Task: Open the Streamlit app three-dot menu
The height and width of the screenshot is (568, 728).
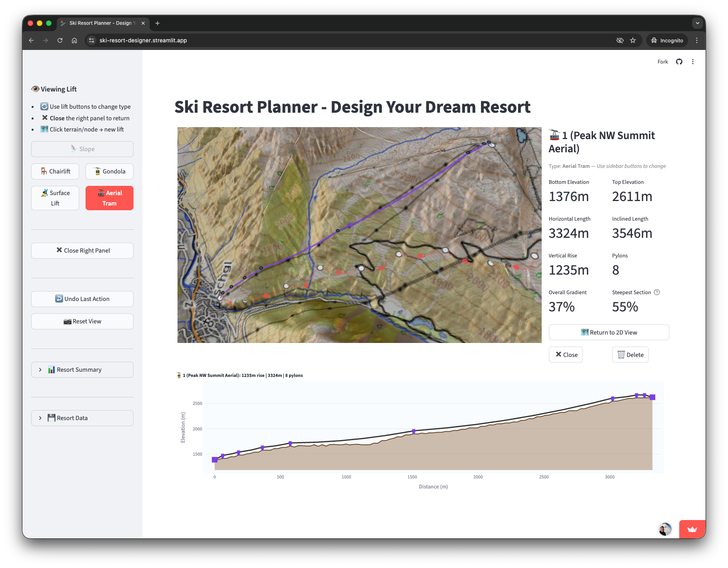Action: tap(693, 62)
